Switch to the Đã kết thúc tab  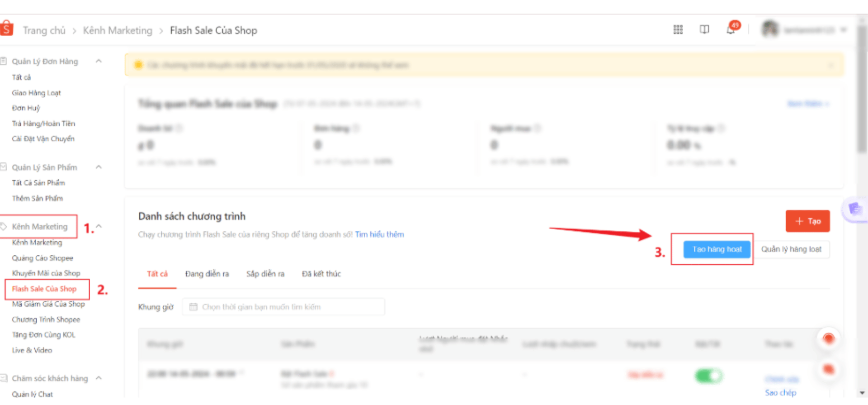pos(321,274)
